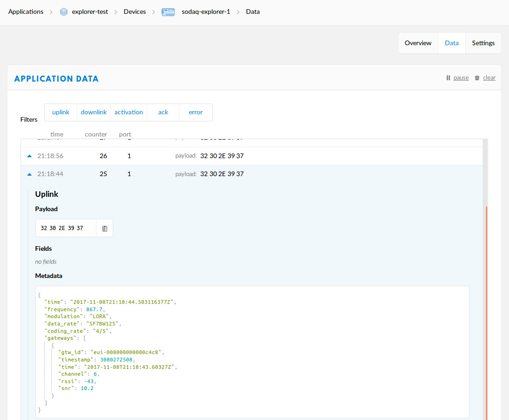Image resolution: width=509 pixels, height=420 pixels.
Task: Click the rssi value -43
Action: coord(89,381)
